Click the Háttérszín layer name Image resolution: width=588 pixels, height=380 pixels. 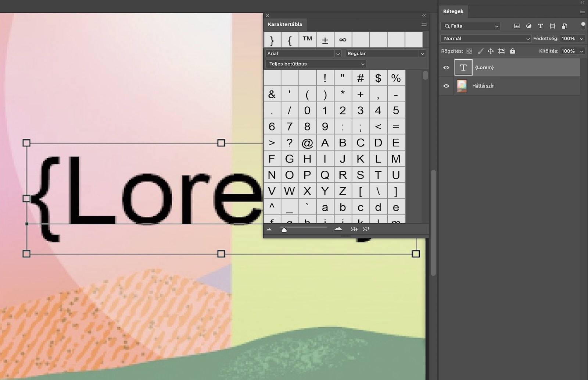click(x=483, y=86)
